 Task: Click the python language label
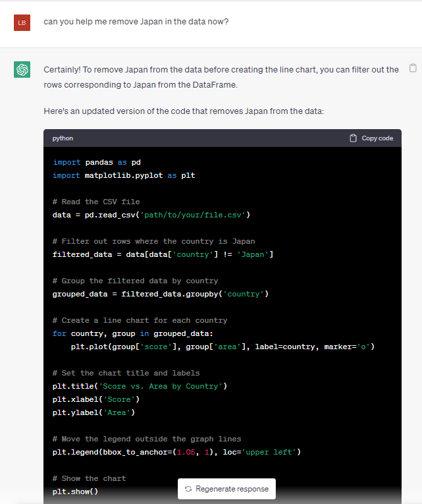point(63,138)
